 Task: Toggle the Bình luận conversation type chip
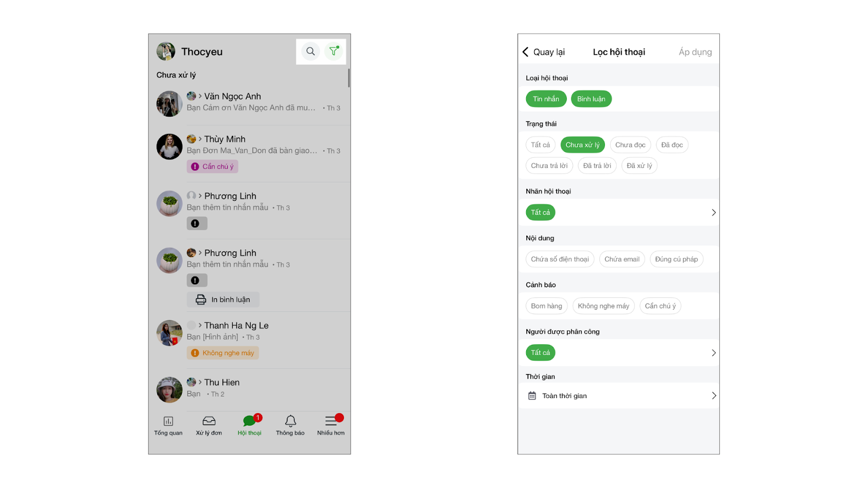[591, 99]
